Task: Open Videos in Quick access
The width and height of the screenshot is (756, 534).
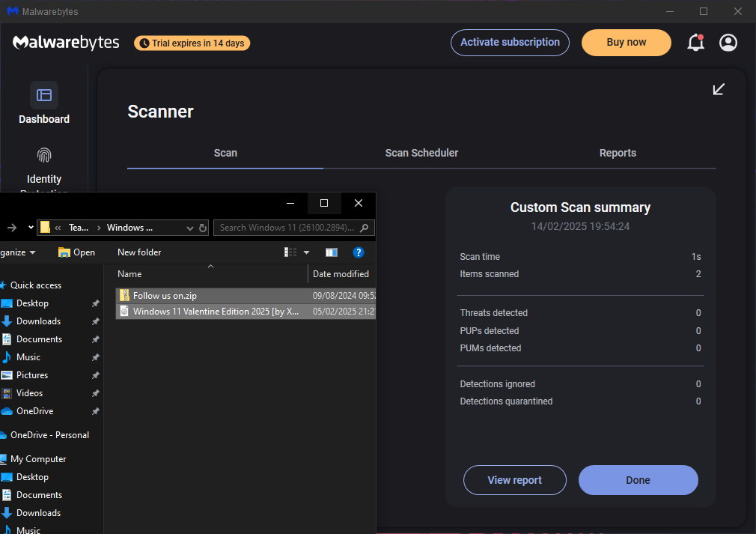Action: coord(29,393)
